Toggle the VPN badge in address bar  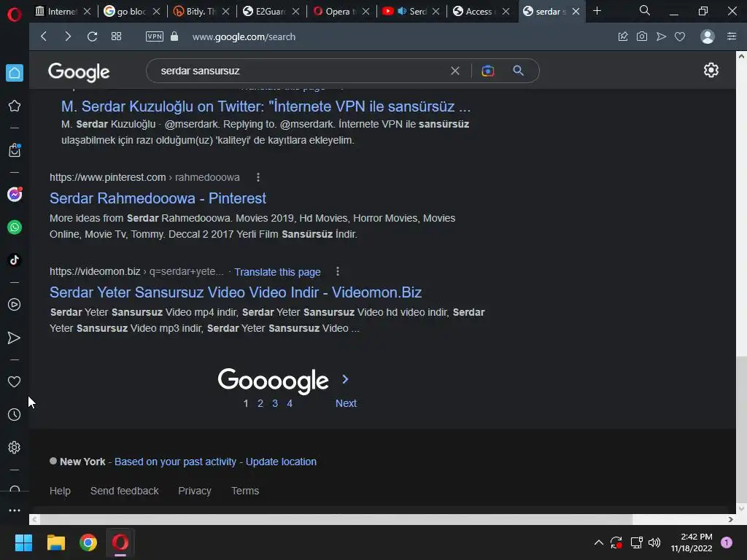(x=155, y=36)
